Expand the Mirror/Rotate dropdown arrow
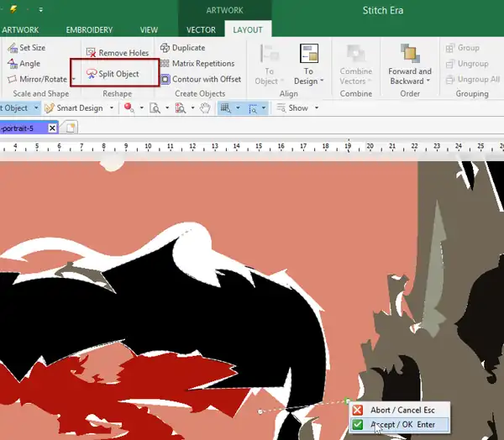The image size is (504, 440). click(x=74, y=79)
